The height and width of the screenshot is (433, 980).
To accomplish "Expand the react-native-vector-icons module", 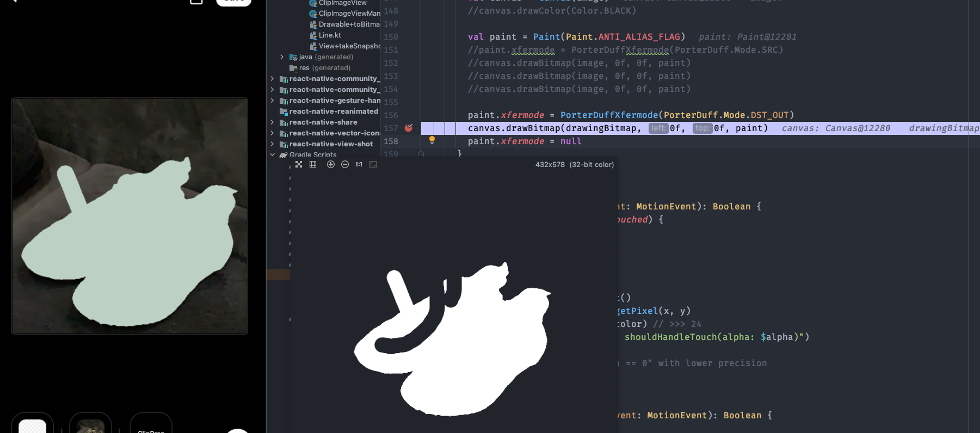I will 272,133.
